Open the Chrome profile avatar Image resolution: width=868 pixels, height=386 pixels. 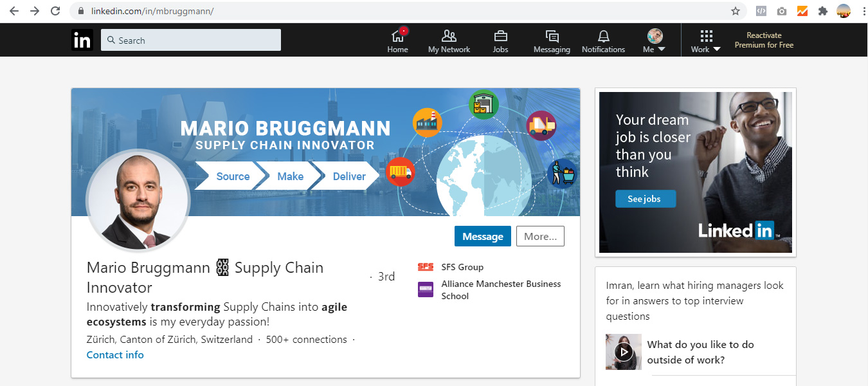tap(844, 11)
